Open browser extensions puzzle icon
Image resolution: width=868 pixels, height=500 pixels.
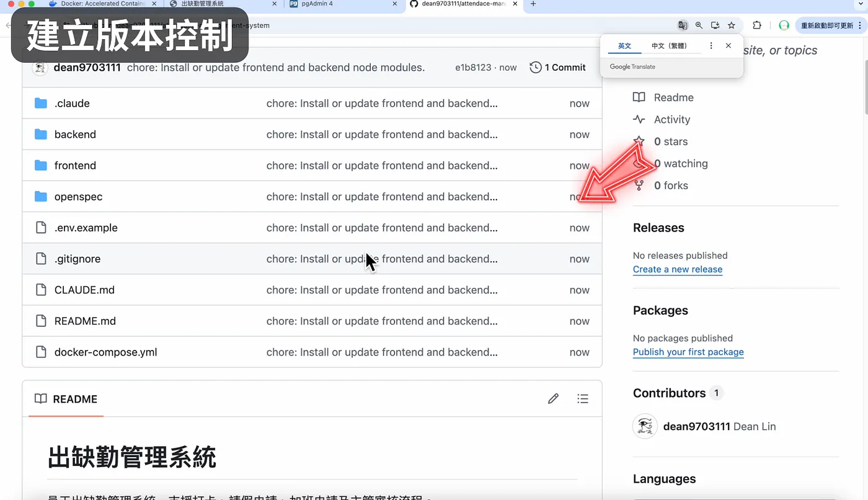[x=757, y=25]
